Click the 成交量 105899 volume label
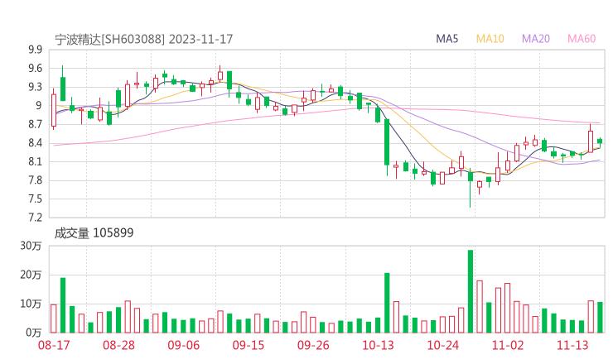Image resolution: width=613 pixels, height=364 pixels. click(94, 233)
